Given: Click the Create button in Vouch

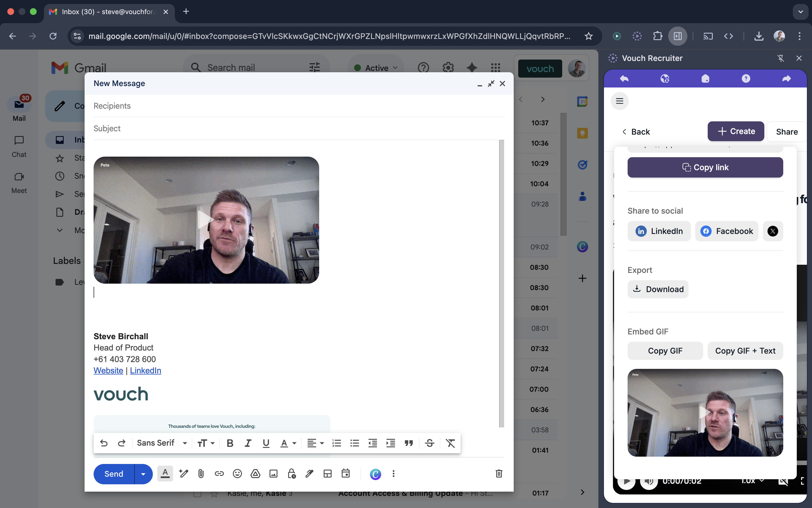Looking at the screenshot, I should (x=736, y=131).
